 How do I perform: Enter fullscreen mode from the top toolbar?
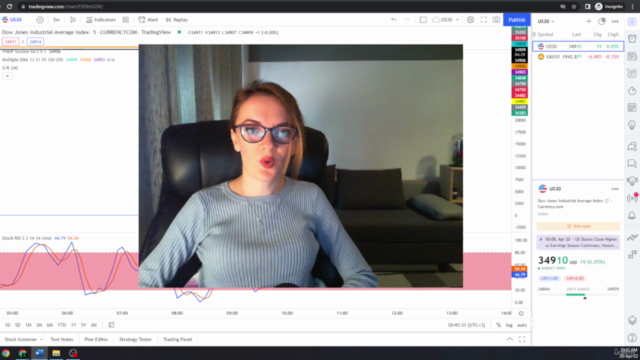pos(483,20)
